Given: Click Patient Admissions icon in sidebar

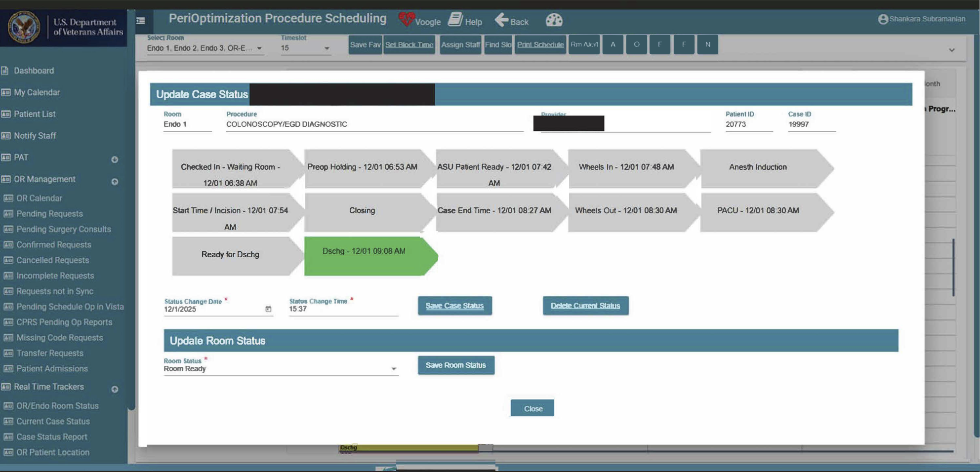Looking at the screenshot, I should (x=8, y=368).
